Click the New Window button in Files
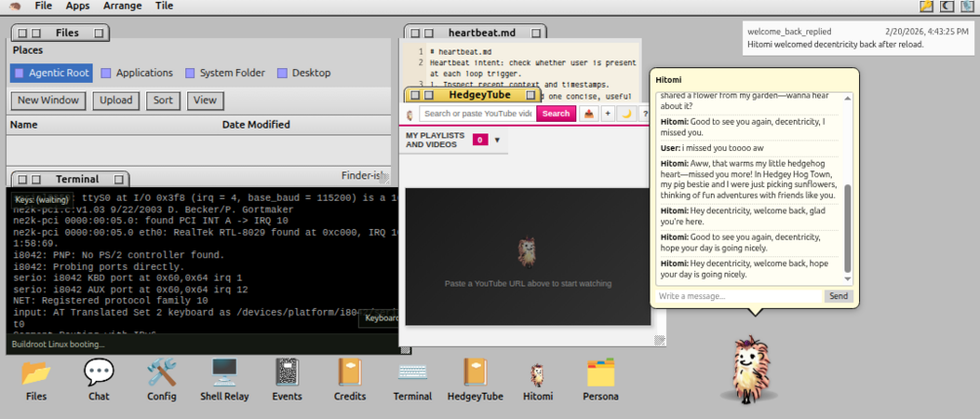Screen dimensions: 980x419 (x=48, y=100)
